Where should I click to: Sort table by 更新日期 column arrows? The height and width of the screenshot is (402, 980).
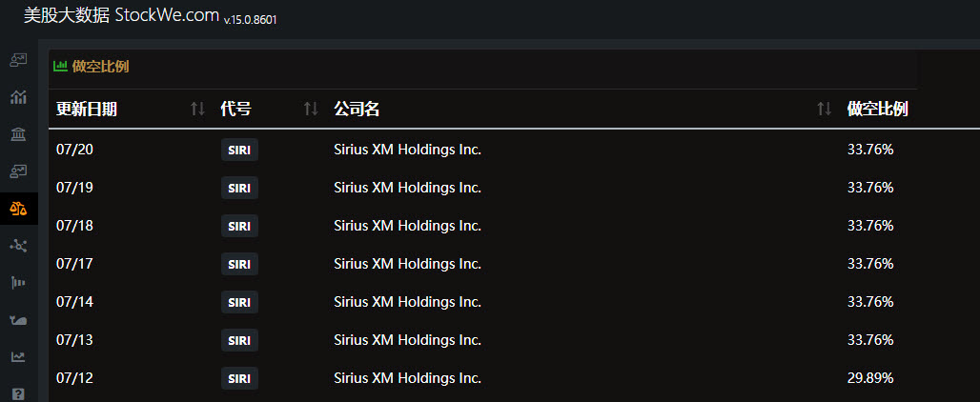click(x=197, y=110)
